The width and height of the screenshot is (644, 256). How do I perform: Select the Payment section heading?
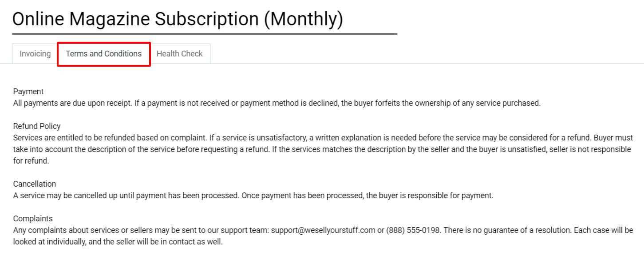(x=28, y=91)
